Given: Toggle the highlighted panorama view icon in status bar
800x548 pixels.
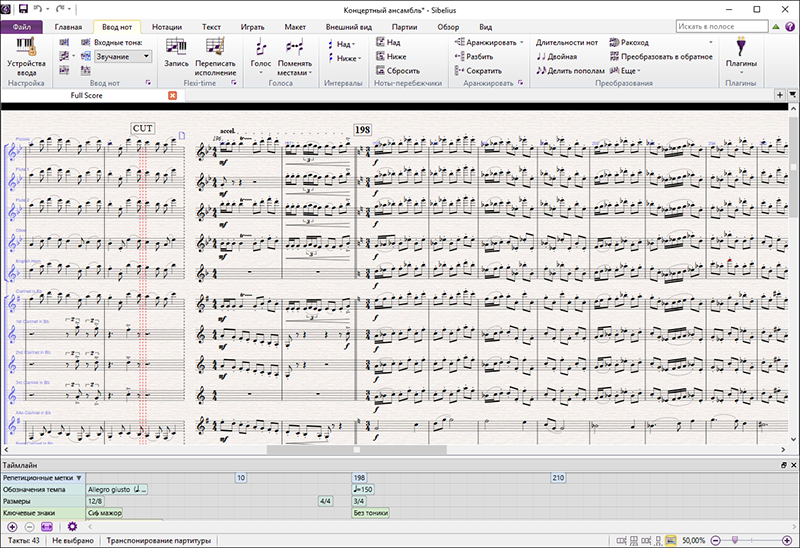Looking at the screenshot, I should [671, 540].
